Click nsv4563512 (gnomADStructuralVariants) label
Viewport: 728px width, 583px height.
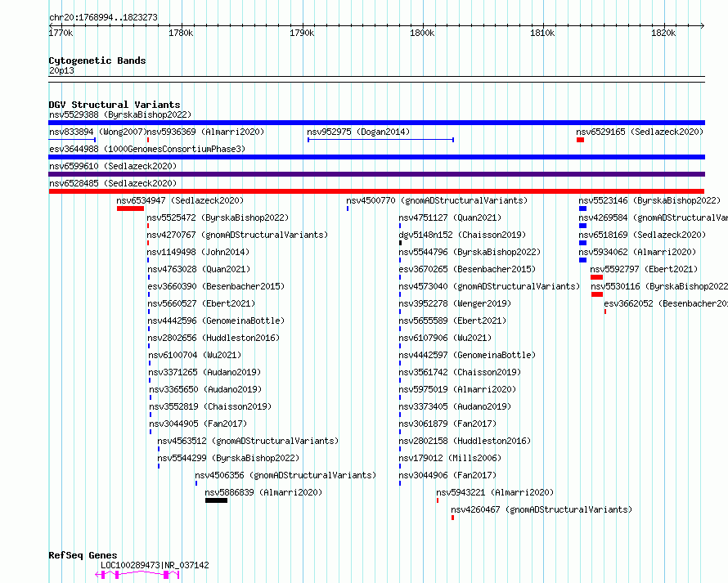[248, 441]
